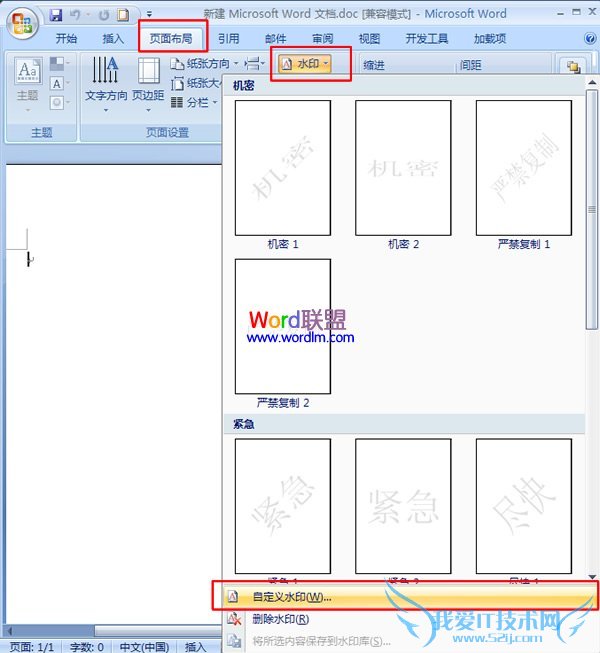
Task: Open 文字方向 text direction menu
Action: 106,85
